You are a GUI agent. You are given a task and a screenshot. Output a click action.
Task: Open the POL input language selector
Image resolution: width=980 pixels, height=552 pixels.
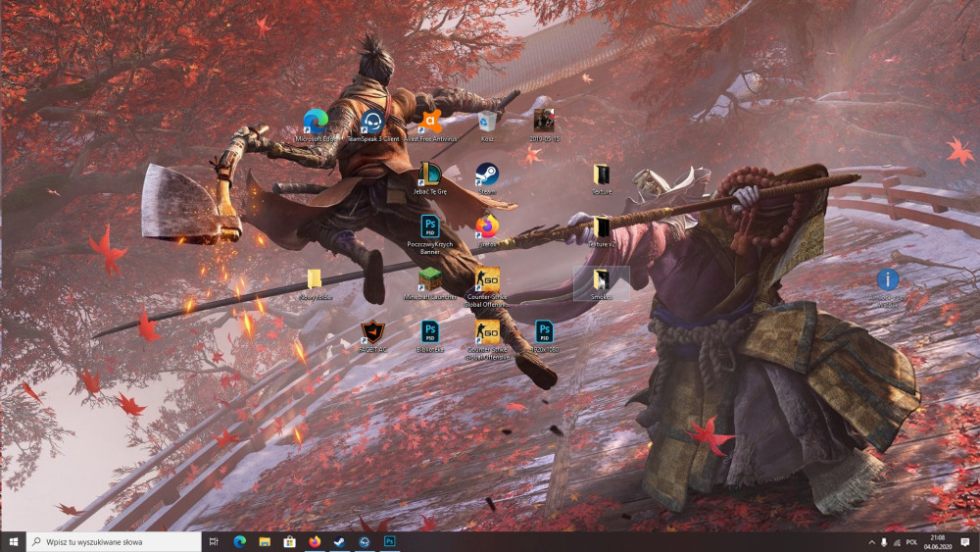point(911,542)
